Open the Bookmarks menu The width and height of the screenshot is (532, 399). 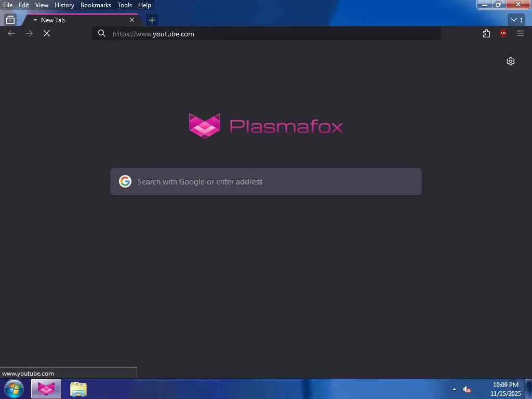point(96,5)
